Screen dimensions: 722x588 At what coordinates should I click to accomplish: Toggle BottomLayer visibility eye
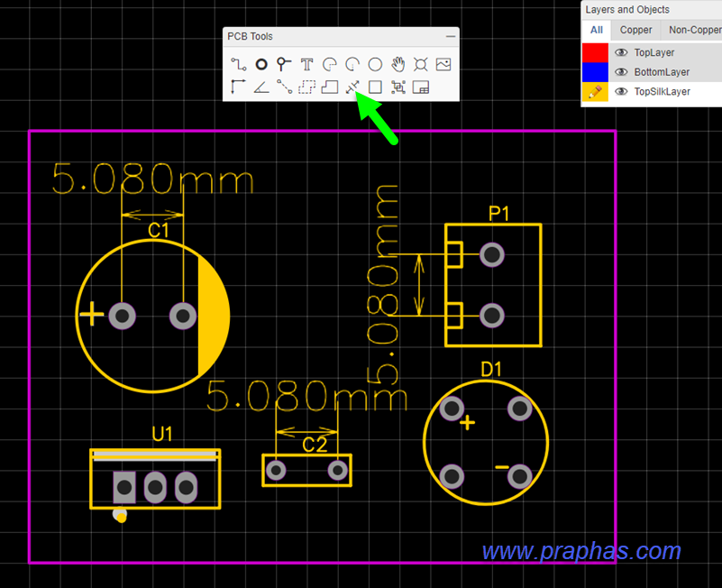(x=621, y=72)
